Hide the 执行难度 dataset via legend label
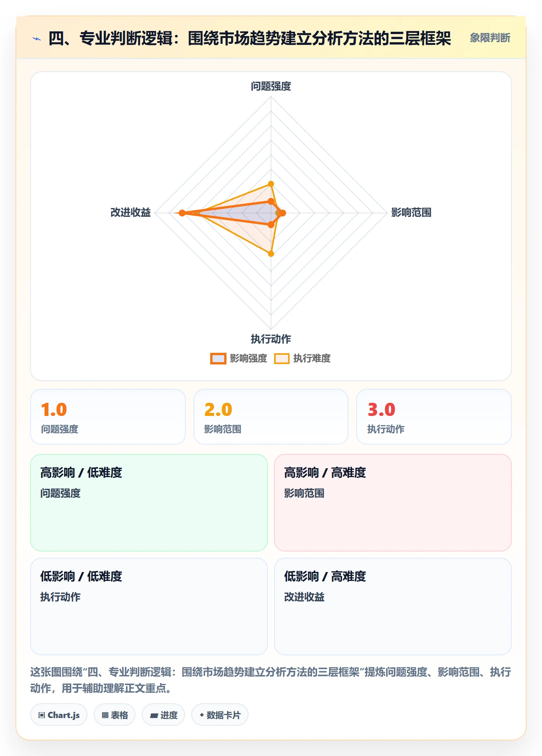 point(312,359)
